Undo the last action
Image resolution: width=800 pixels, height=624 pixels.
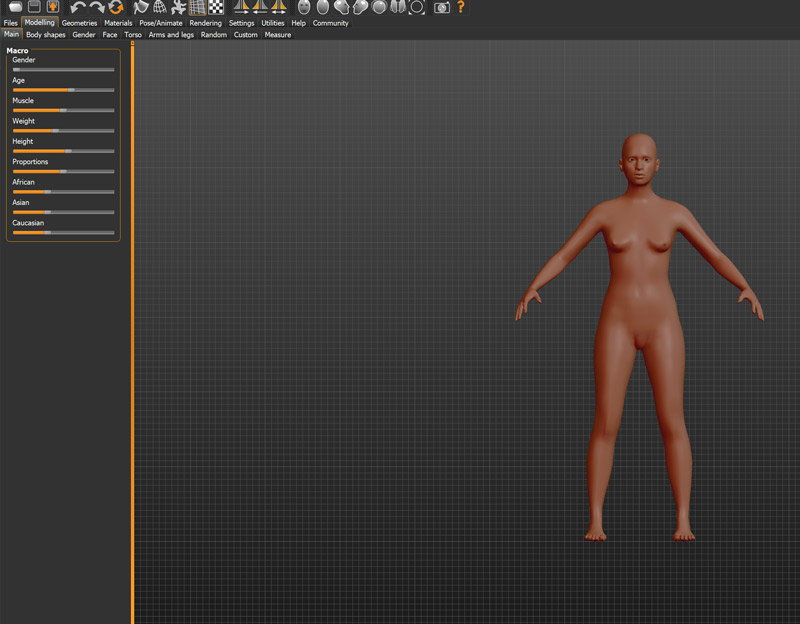(x=78, y=7)
